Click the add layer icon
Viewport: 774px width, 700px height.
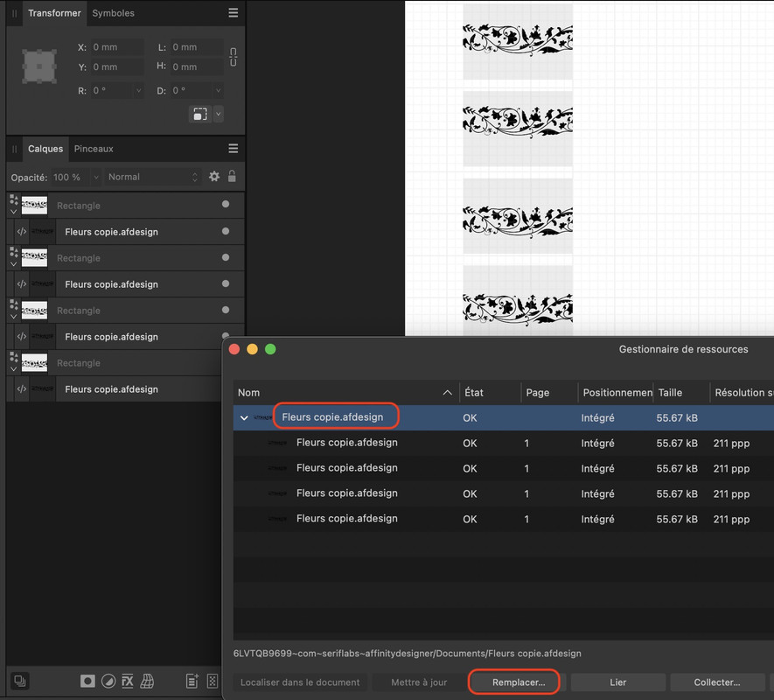[192, 682]
